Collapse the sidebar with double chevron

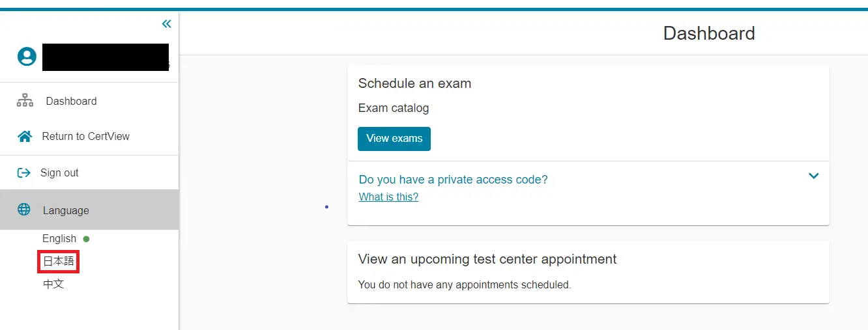[166, 24]
